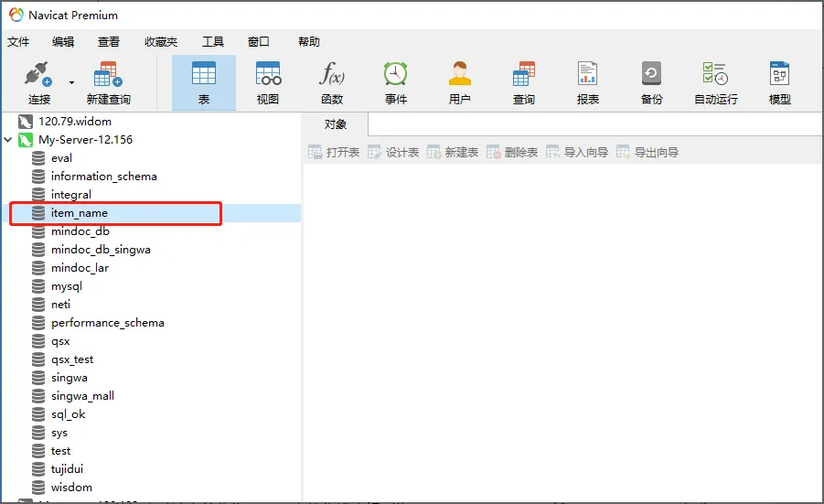This screenshot has width=824, height=504.
Task: Collapse the My-Server-12.156 connection tree
Action: click(x=8, y=140)
